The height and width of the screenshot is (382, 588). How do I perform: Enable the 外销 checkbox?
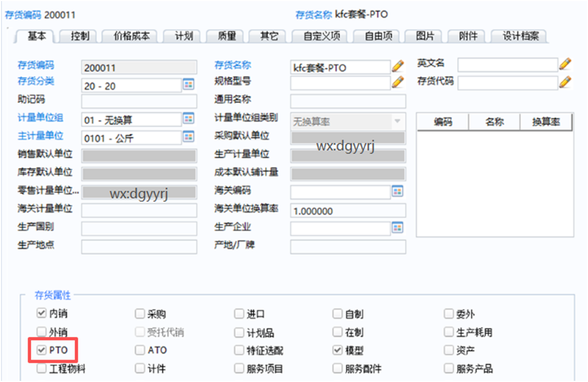(40, 332)
